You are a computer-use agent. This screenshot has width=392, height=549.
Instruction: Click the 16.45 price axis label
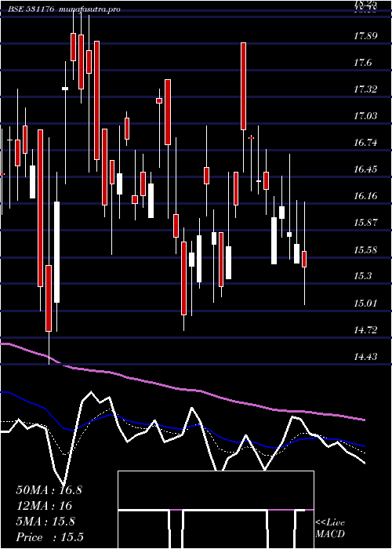365,169
